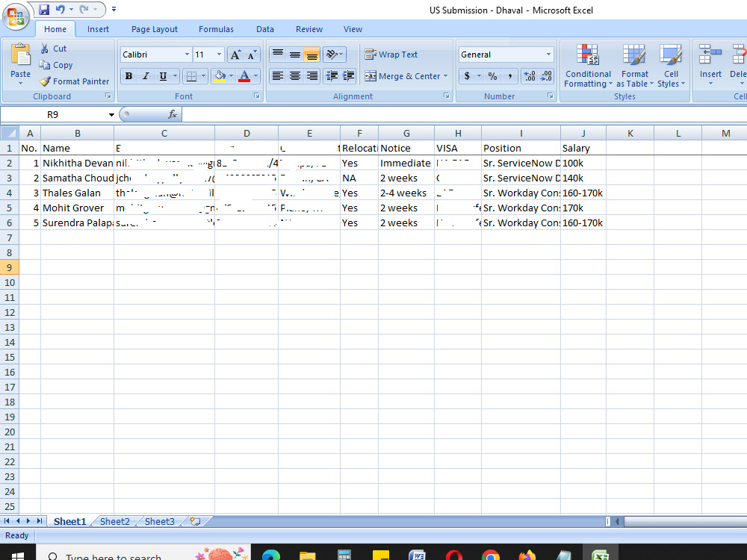Switch to Sheet3 worksheet tab
Image resolution: width=747 pixels, height=560 pixels.
tap(160, 521)
